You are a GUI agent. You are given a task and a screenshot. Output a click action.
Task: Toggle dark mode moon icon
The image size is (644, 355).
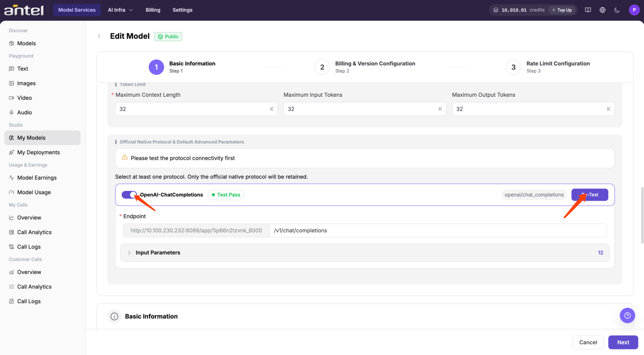[x=617, y=10]
